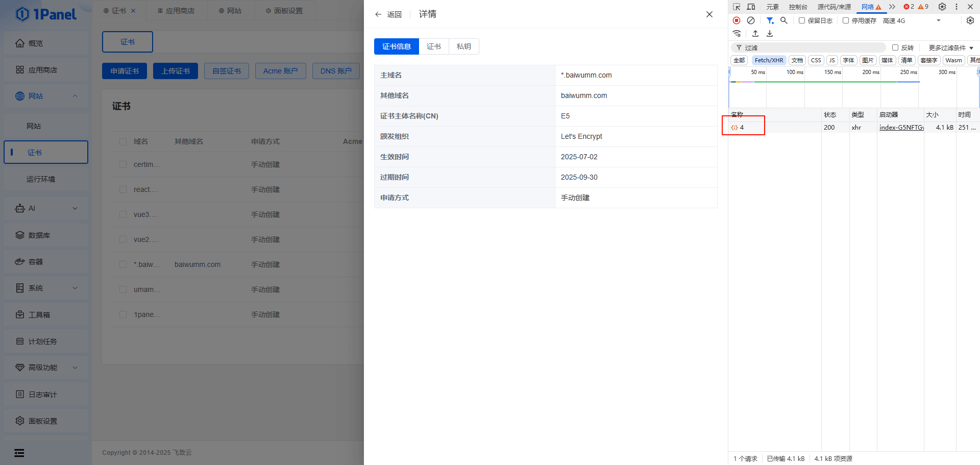Open DevTools main settings gear
Screen dimensions: 980x465
942,7
